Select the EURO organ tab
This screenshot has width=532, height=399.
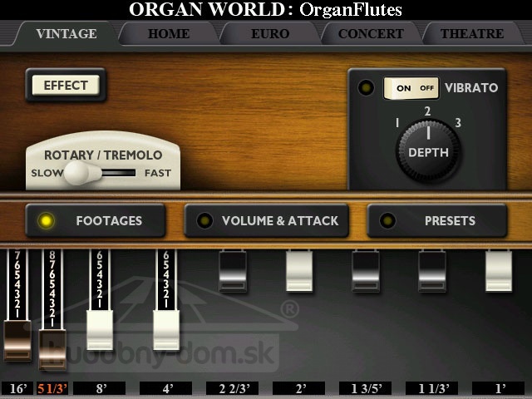269,34
